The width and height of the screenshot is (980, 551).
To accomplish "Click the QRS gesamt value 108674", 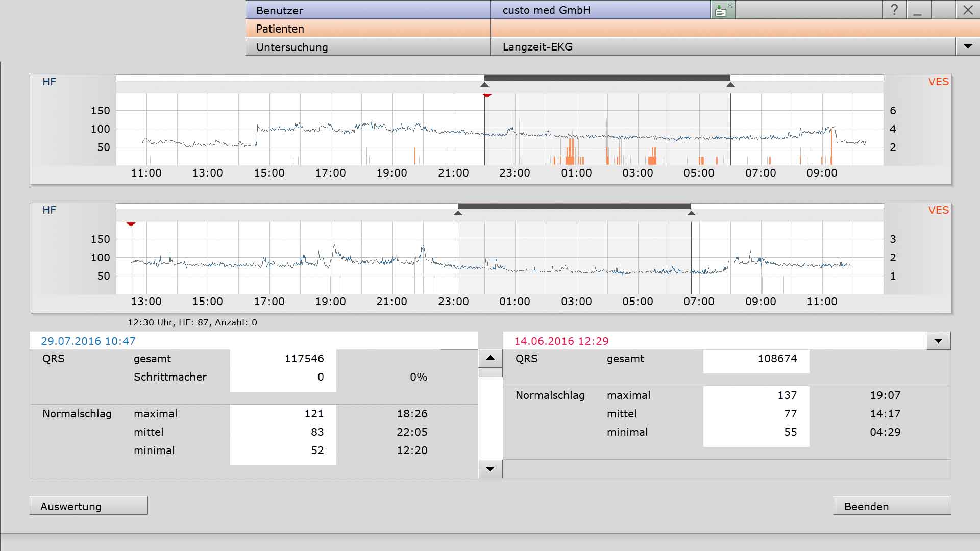I will coord(777,359).
